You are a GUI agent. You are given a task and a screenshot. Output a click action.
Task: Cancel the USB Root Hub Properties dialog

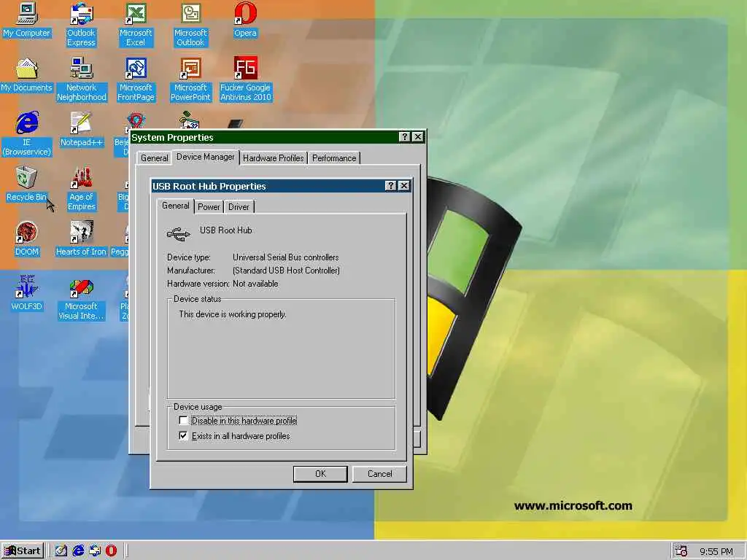click(x=379, y=474)
